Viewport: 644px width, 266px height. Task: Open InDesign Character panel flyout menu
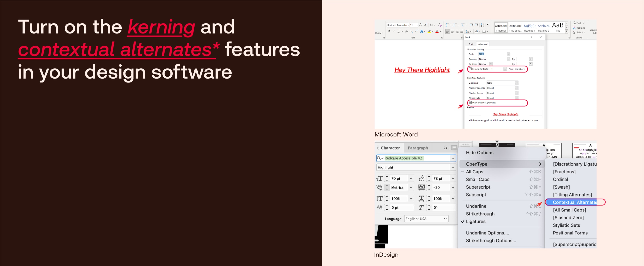454,148
